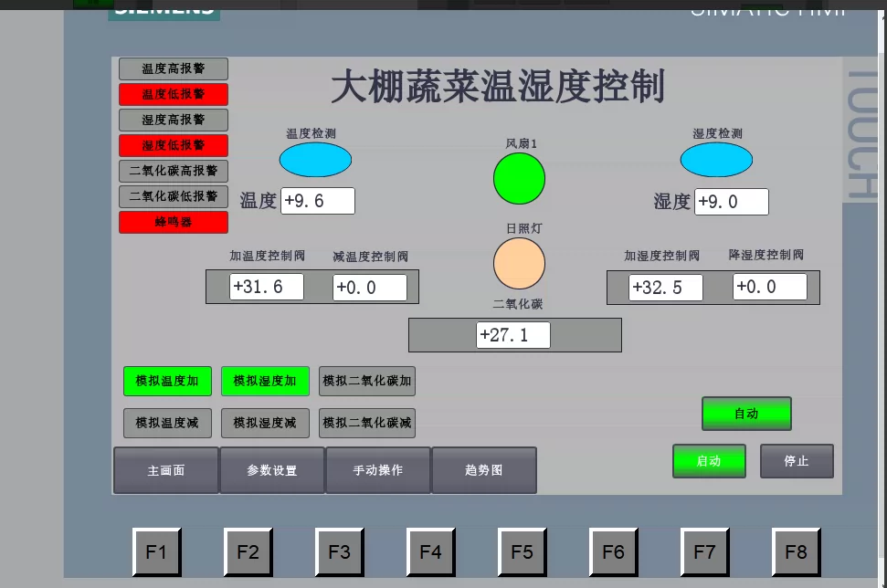Select the 二氧化碳 field showing +27.1

point(513,335)
